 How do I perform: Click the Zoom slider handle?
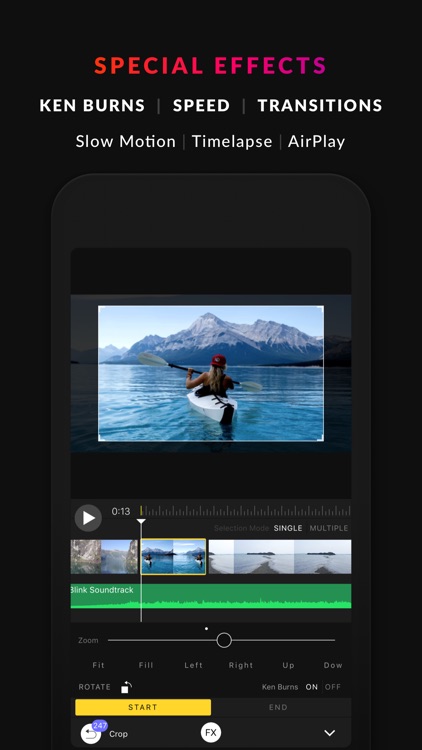(x=224, y=640)
